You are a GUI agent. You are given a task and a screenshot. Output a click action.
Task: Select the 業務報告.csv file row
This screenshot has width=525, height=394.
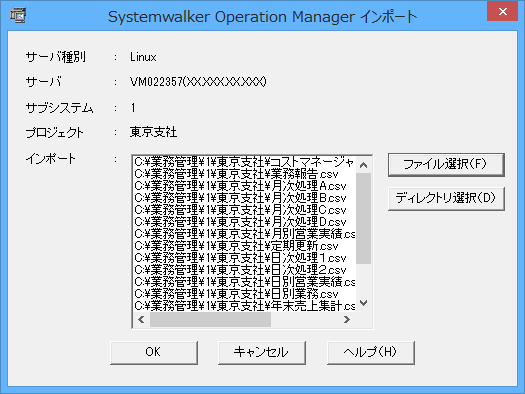pos(244,174)
